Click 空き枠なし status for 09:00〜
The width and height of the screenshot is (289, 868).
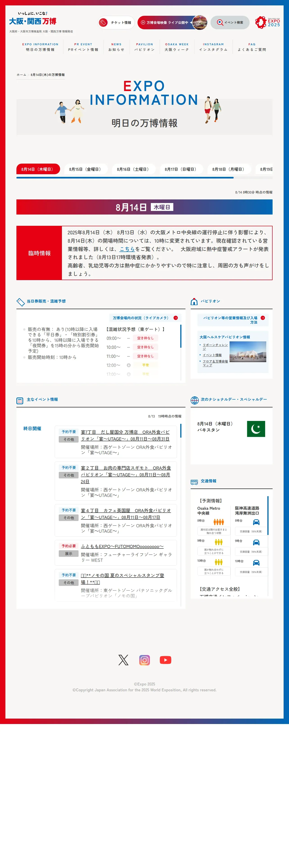click(x=145, y=338)
